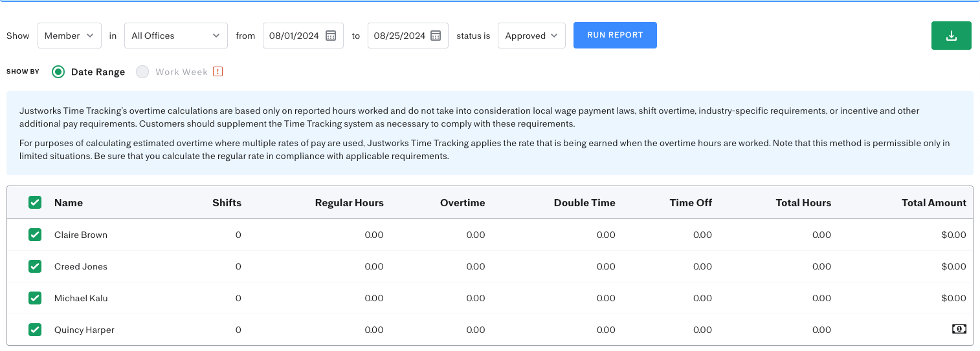Click the green download report icon
980x351 pixels.
click(x=951, y=36)
